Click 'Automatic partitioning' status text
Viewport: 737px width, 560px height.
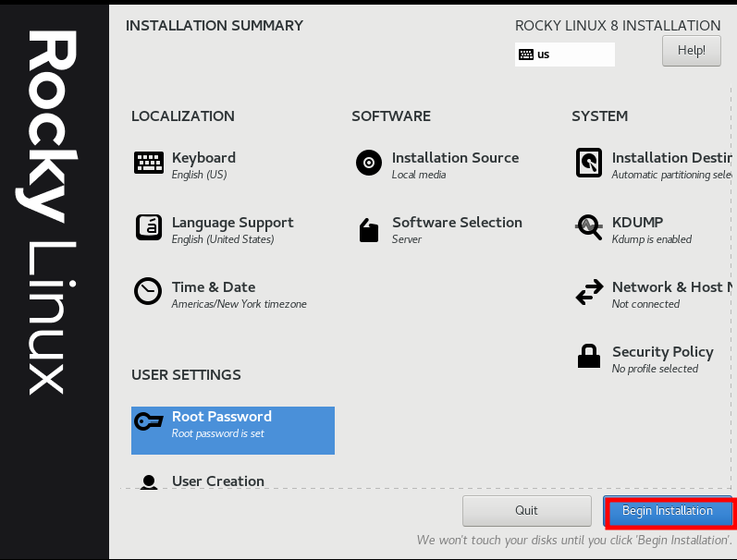coord(671,175)
